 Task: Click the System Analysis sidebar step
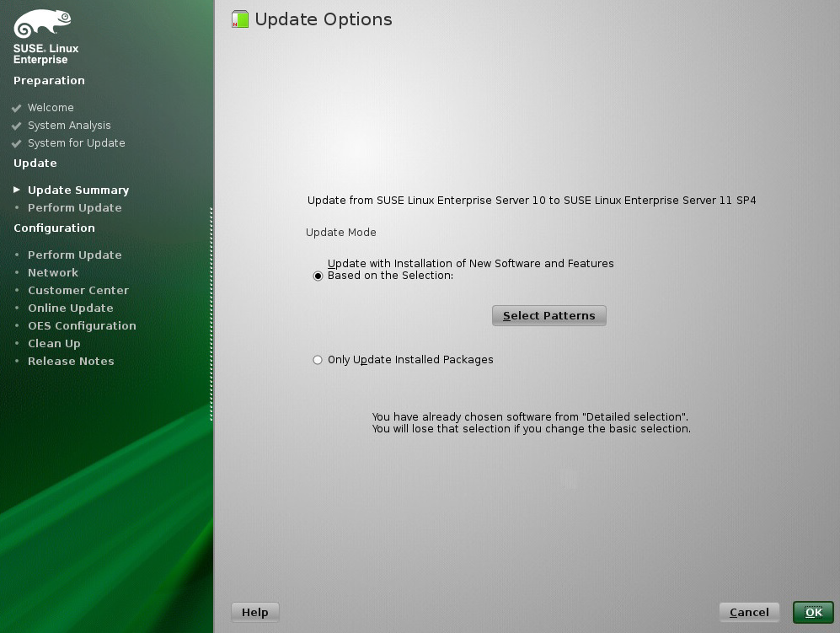click(69, 126)
